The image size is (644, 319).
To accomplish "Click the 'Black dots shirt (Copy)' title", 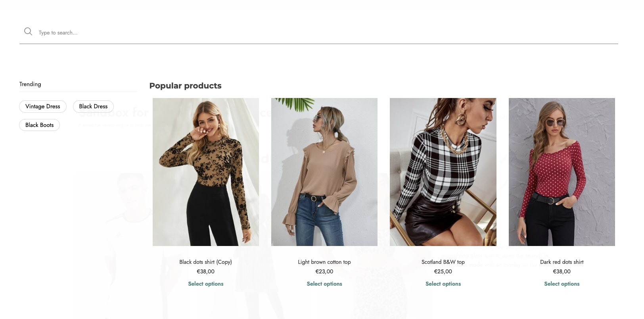I will click(205, 262).
